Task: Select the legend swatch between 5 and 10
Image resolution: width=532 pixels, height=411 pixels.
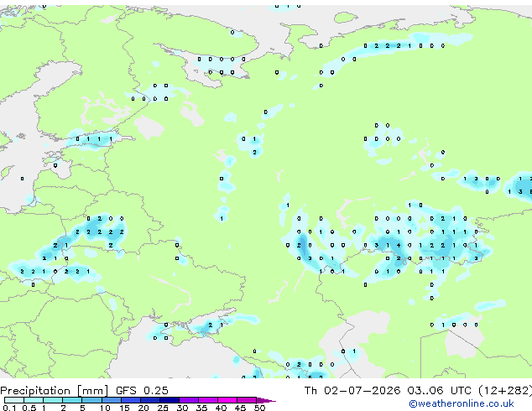Action: (x=91, y=400)
